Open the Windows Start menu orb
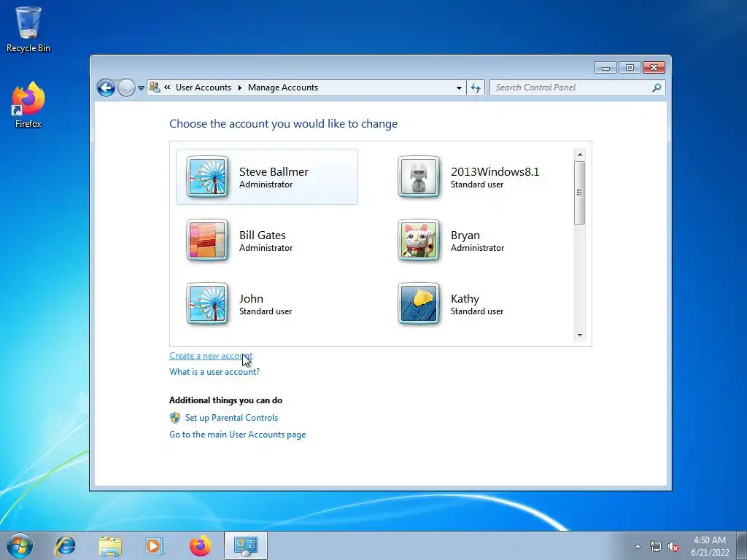This screenshot has width=747, height=560. click(x=20, y=545)
